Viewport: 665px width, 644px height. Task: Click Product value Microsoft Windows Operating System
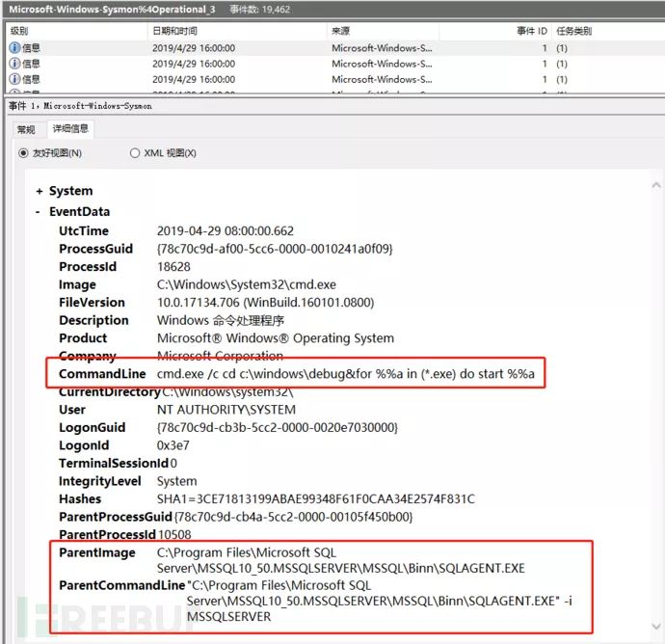pyautogui.click(x=276, y=337)
